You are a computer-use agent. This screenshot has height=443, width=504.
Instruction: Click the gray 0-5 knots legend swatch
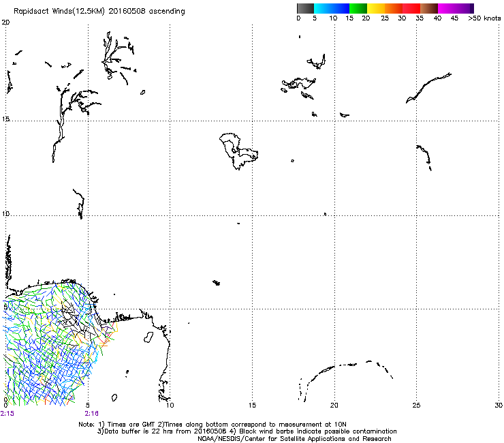305,8
